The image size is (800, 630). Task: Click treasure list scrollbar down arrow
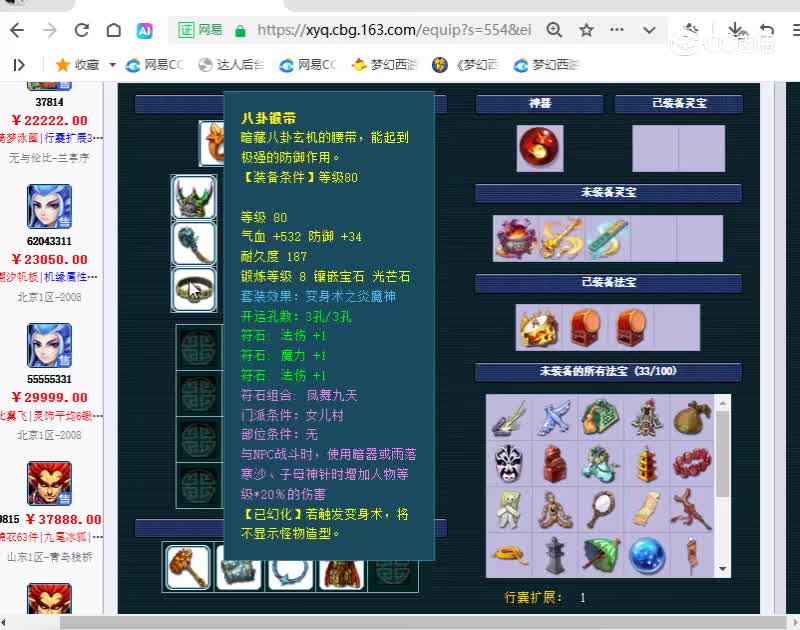(722, 569)
